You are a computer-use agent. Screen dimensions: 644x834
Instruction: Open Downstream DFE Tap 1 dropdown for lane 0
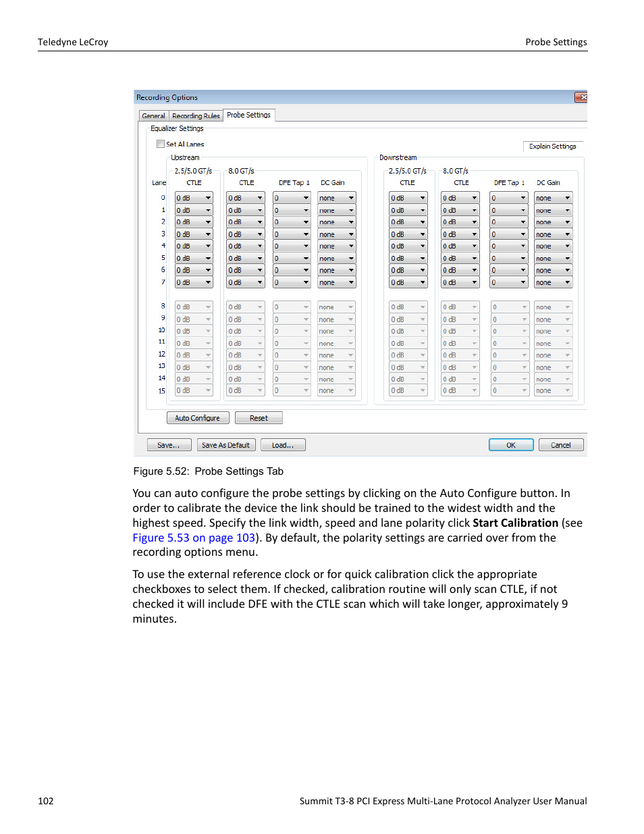point(509,198)
